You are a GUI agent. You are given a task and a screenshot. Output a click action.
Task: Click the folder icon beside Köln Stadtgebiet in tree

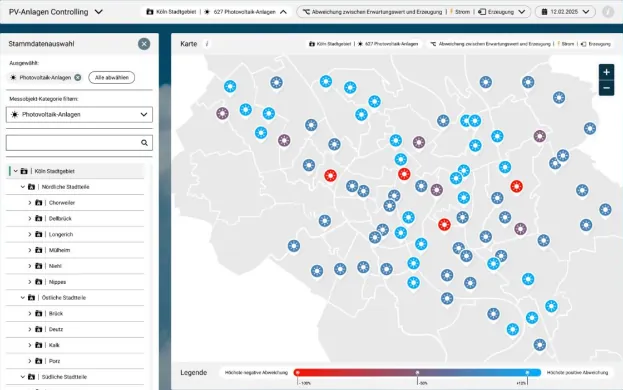pos(24,171)
